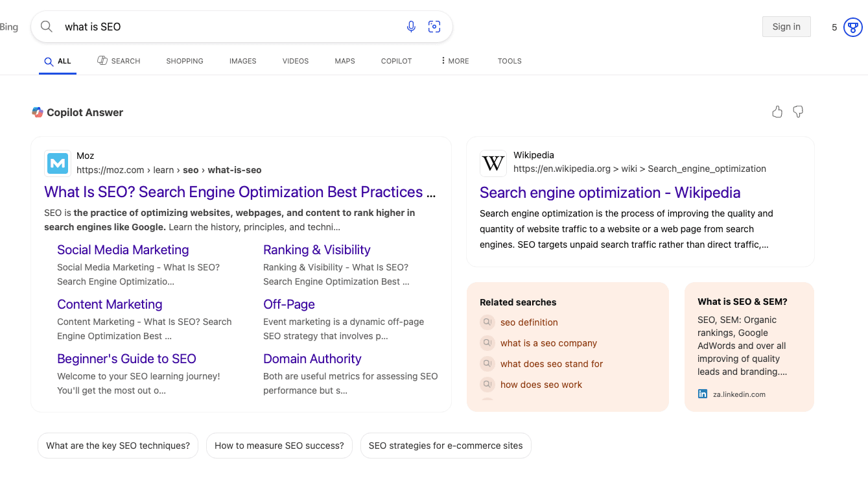Click 'How to measure SEO success?' suggestion
The image size is (868, 478).
[x=279, y=446]
